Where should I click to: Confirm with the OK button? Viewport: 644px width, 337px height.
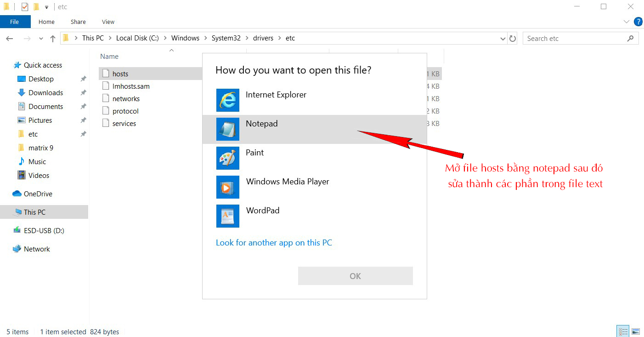[x=356, y=276]
